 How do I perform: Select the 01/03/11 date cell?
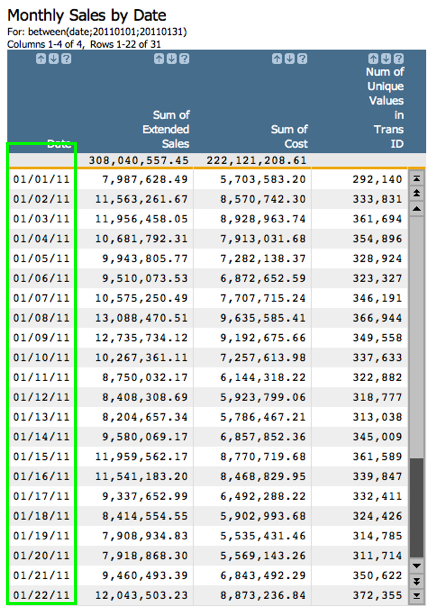[x=41, y=219]
